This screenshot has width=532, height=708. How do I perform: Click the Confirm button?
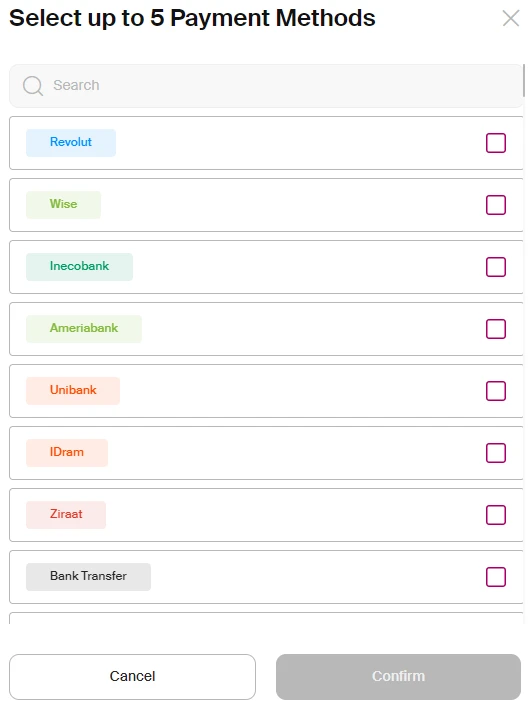(398, 676)
